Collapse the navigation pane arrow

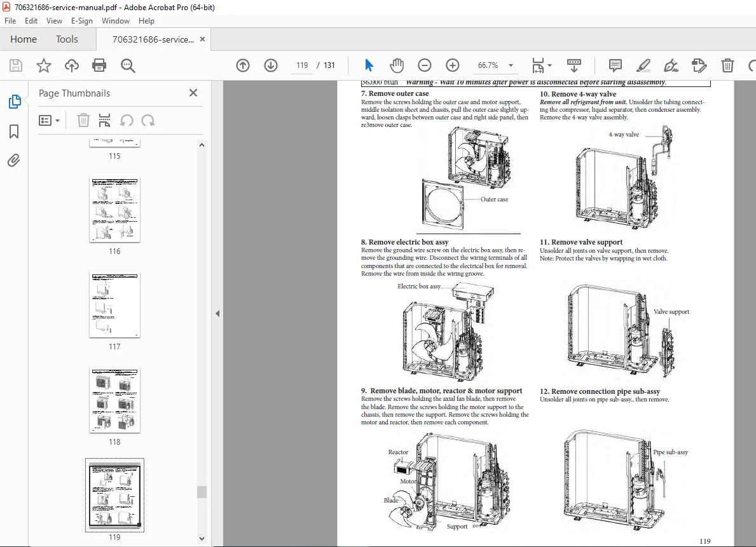(x=217, y=313)
